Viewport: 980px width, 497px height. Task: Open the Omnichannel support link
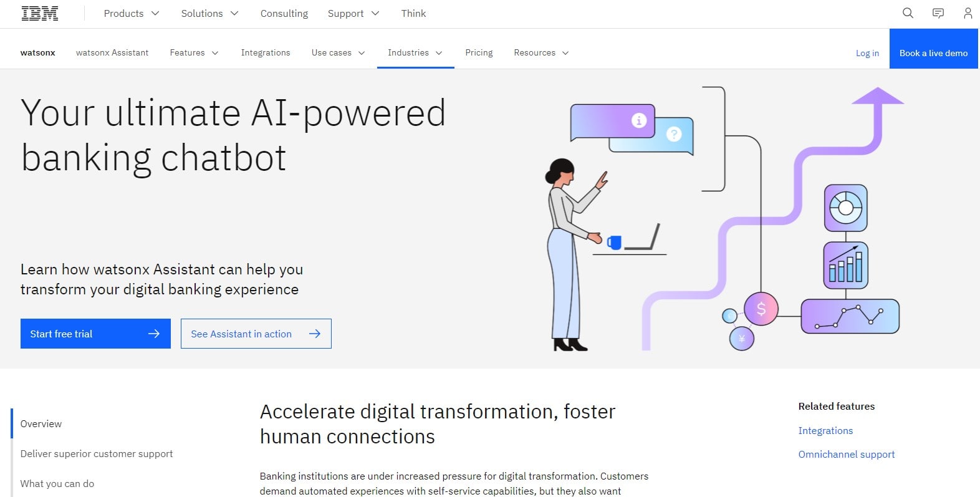click(846, 454)
